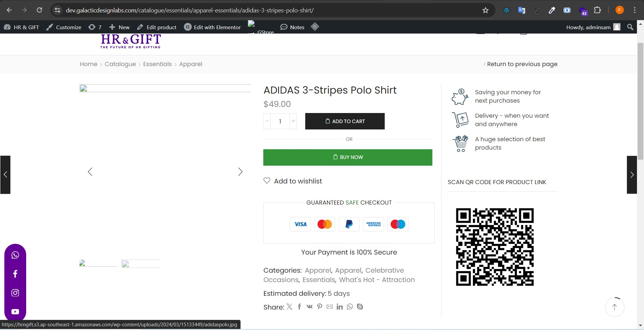Open Celebrative Occasions category link
This screenshot has height=330, width=644.
(x=385, y=270)
